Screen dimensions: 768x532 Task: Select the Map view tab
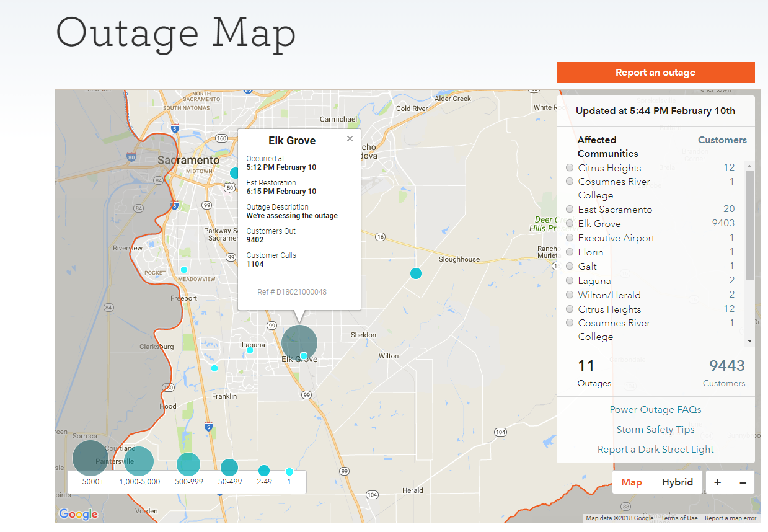tap(632, 482)
